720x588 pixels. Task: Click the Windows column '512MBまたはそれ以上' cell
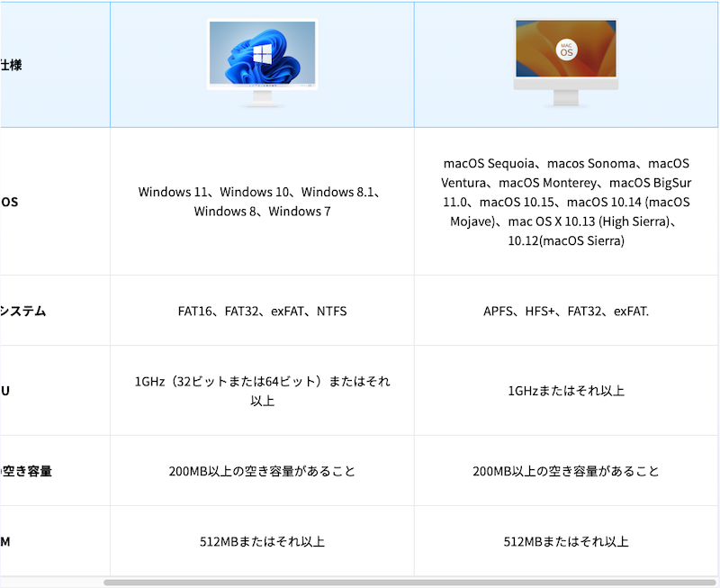pyautogui.click(x=262, y=541)
